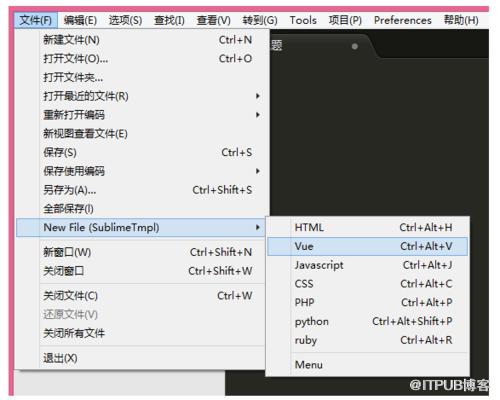Create new HTML template file
This screenshot has height=400, width=500.
pos(368,228)
